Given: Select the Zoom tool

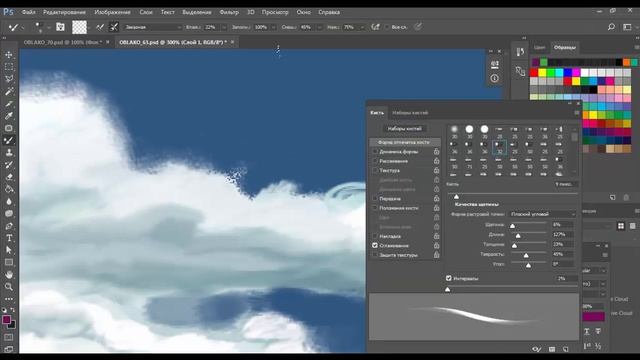Looking at the screenshot, I should tap(9, 287).
